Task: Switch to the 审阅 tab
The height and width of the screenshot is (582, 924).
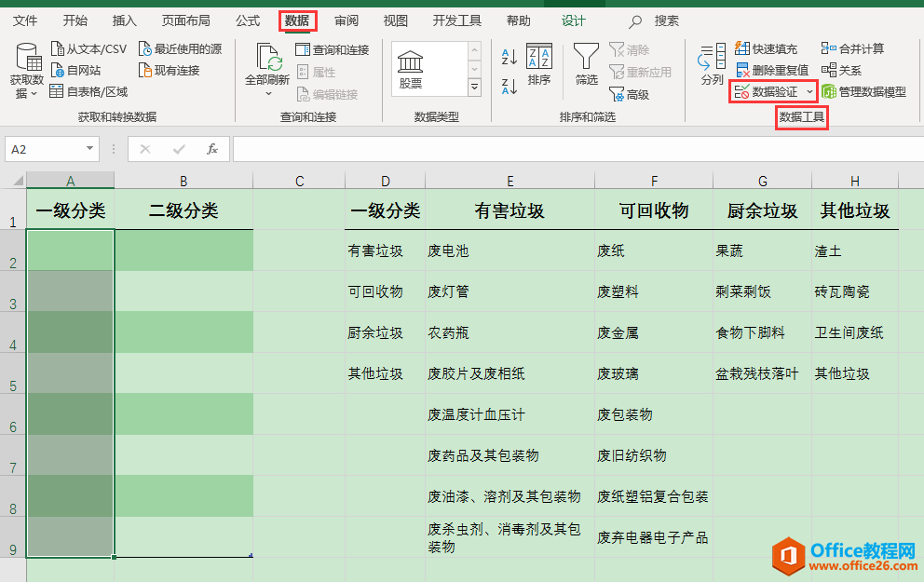Action: 346,21
